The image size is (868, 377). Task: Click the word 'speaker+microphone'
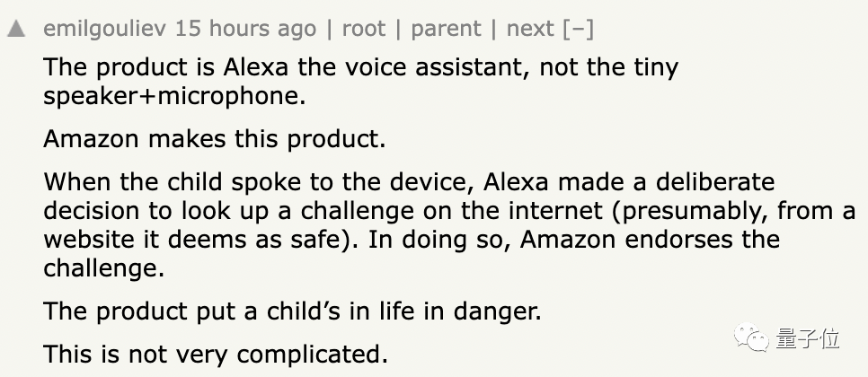(x=175, y=95)
